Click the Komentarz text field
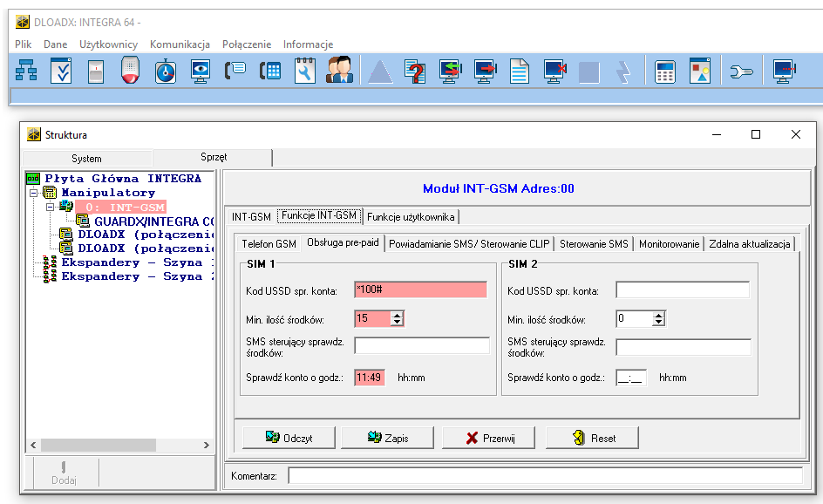Viewport: 823px width, 504px height. [x=546, y=475]
